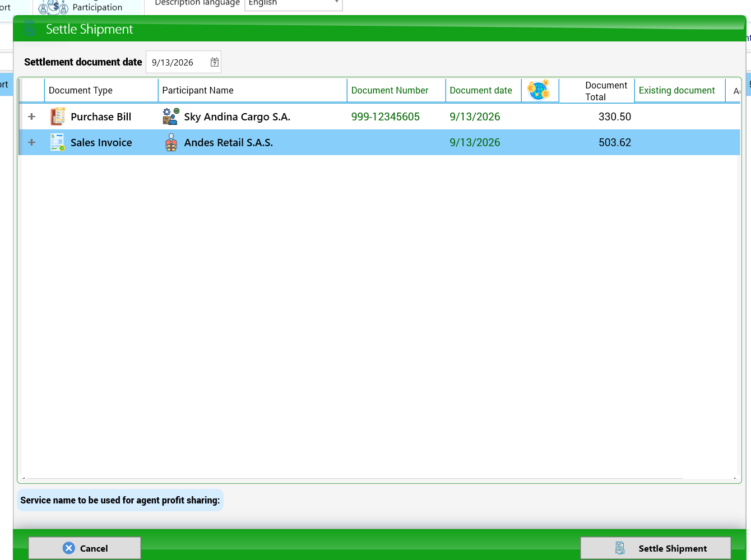This screenshot has width=751, height=560.
Task: Click the horizontal scrollbar under the document grid
Action: point(379,479)
